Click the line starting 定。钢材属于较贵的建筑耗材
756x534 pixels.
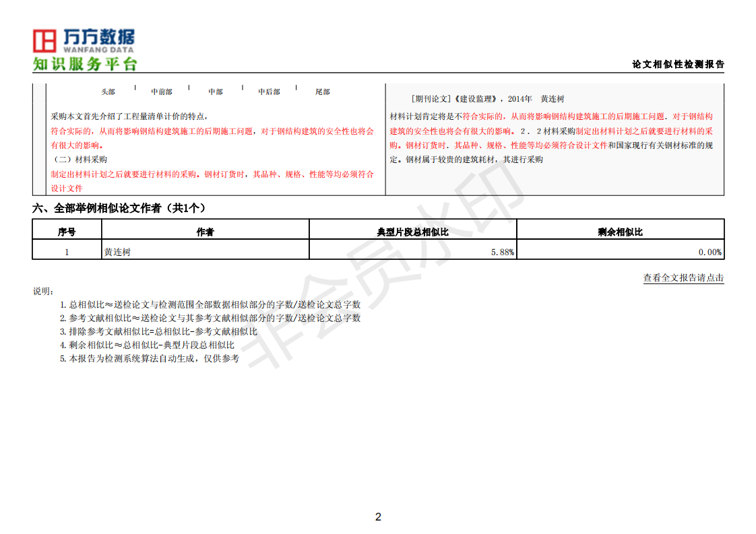pyautogui.click(x=466, y=160)
